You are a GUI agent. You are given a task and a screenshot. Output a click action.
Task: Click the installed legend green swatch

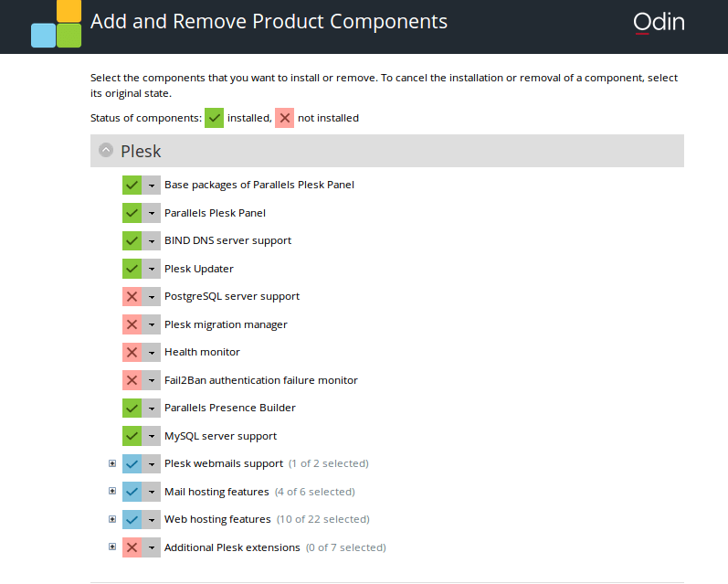[214, 118]
